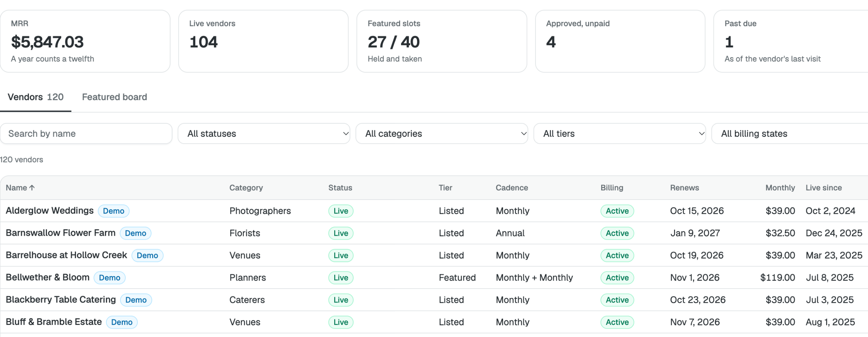Click the Featured tier cell for Bellwether & Bloom
This screenshot has width=868, height=337.
(x=457, y=278)
